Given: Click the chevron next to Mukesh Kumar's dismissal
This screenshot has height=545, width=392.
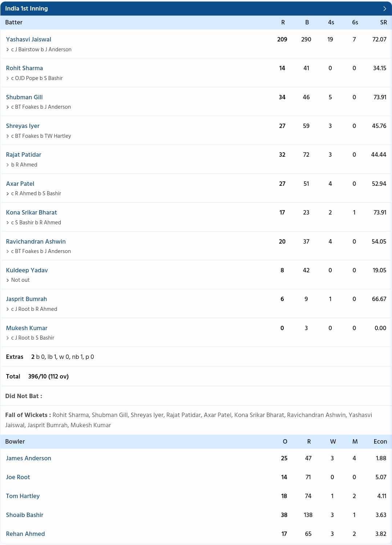Looking at the screenshot, I should (8, 338).
